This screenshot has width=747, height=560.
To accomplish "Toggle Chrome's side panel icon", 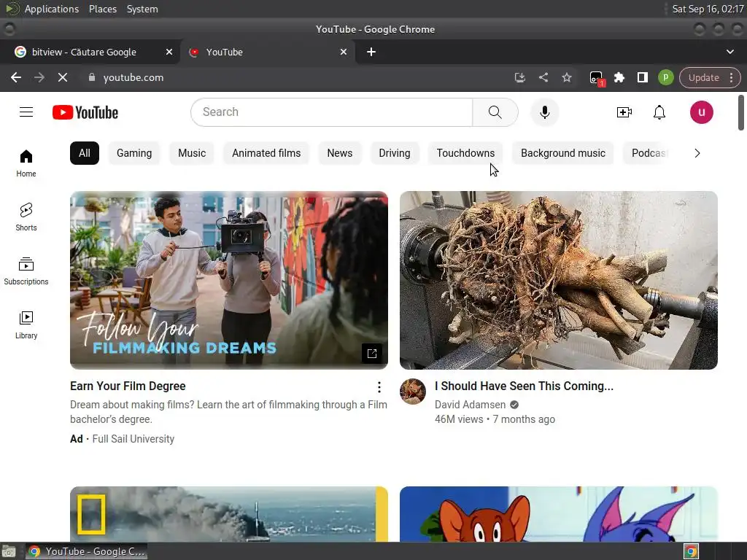I will (642, 77).
